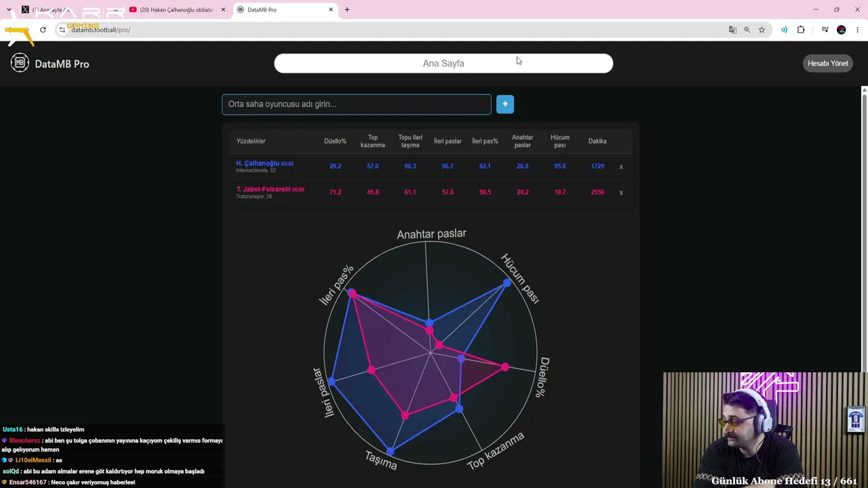
Task: Remove H. Çalhanoğlu row with its x
Action: (x=620, y=167)
